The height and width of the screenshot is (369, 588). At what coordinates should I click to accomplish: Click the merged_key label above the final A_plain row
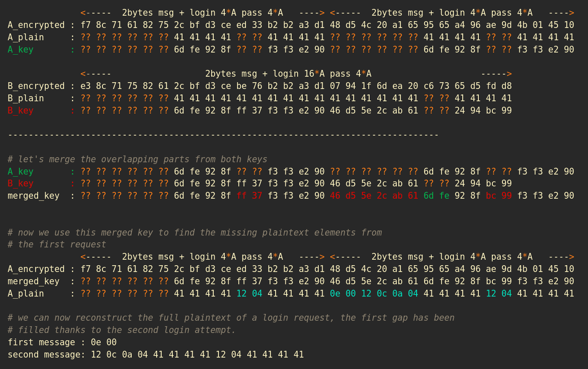pyautogui.click(x=33, y=281)
